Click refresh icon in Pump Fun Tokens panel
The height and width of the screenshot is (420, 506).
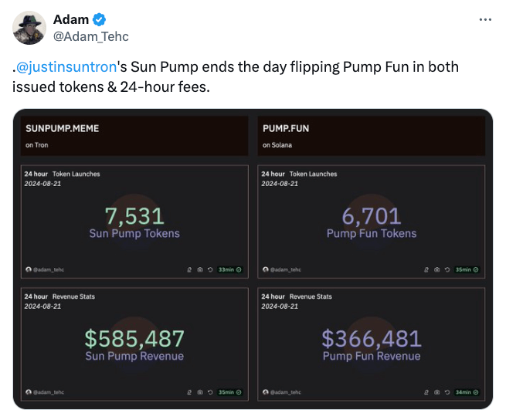[x=446, y=269]
